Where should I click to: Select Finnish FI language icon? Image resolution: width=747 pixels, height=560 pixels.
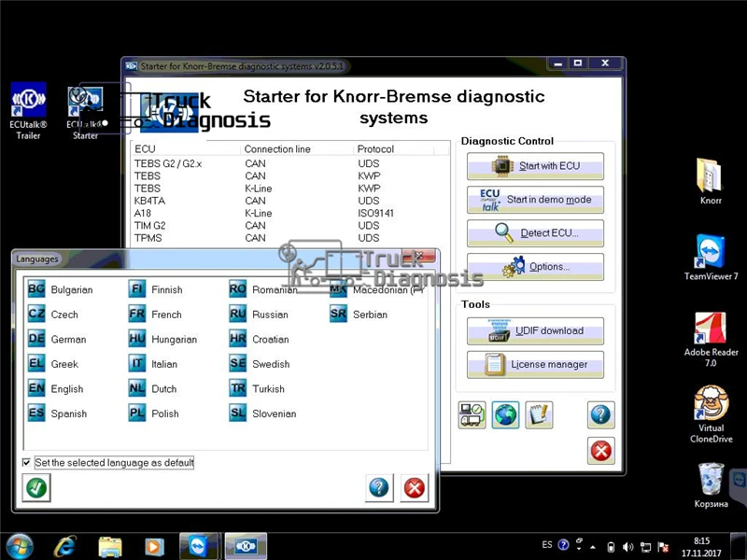[x=137, y=289]
